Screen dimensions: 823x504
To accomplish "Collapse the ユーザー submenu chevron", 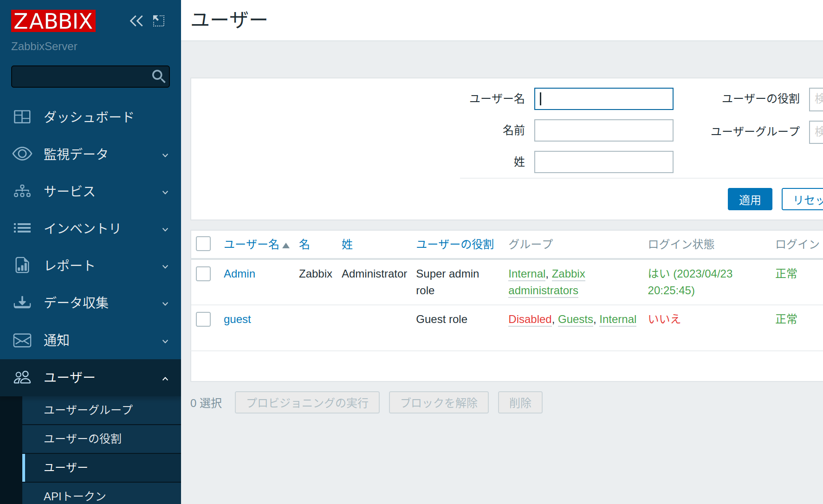I will tap(165, 378).
